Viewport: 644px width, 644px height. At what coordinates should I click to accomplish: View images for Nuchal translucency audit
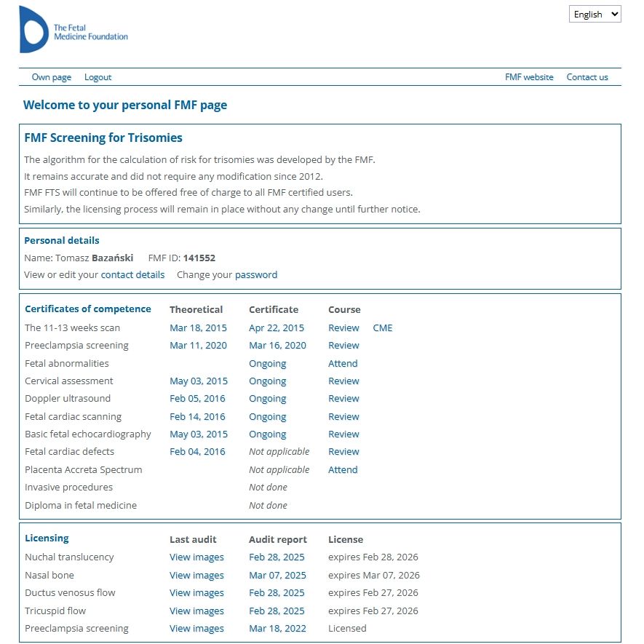[x=196, y=557]
